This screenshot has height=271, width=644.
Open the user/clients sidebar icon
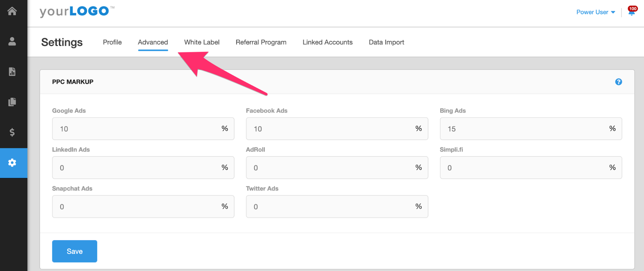12,41
